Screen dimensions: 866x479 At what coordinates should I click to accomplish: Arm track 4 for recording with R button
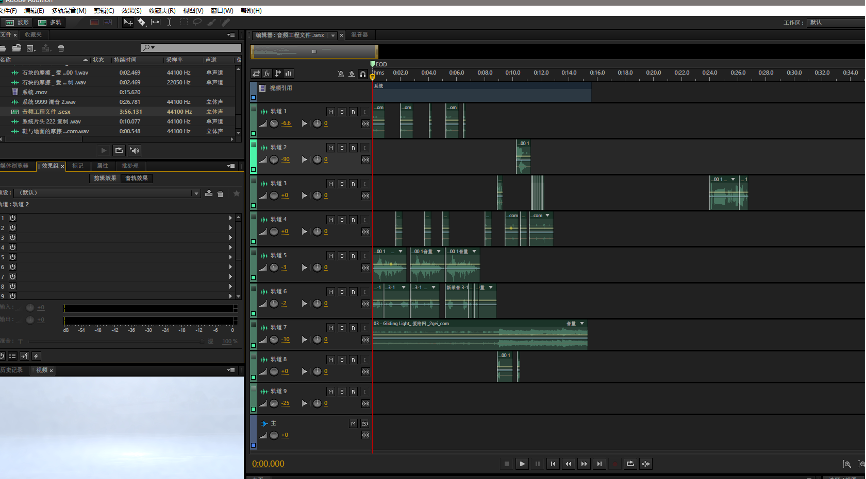(353, 219)
